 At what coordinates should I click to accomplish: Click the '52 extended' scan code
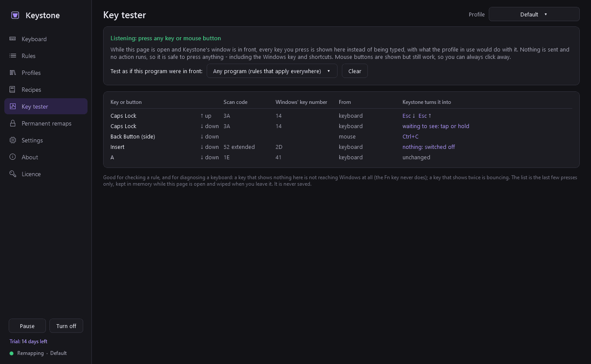[239, 147]
